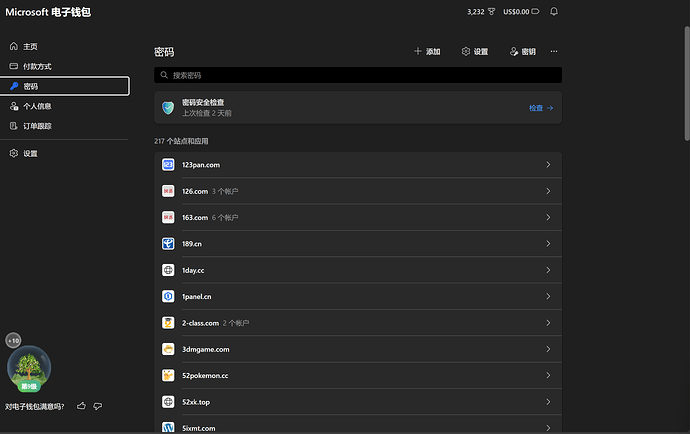Open the 2-class.com accounts entry
This screenshot has height=434, width=690.
coord(358,323)
